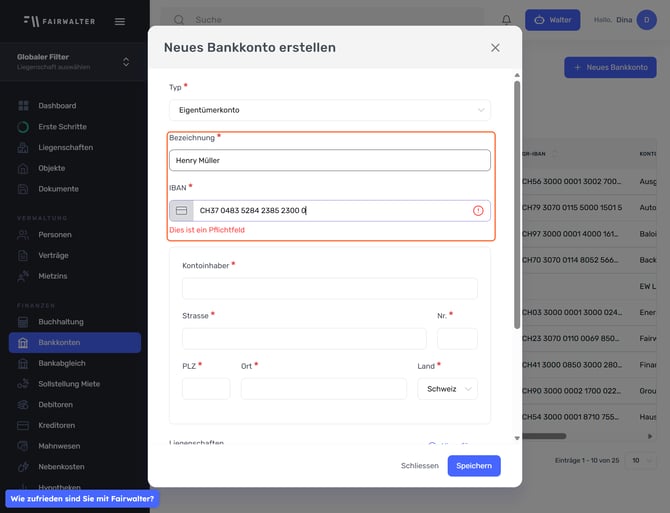Click the Buchhaltung icon in sidebar
670x513 pixels.
[23, 322]
